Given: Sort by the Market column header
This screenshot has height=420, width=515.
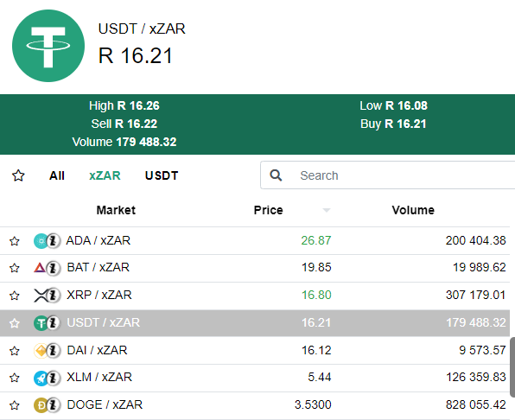Looking at the screenshot, I should [x=116, y=210].
